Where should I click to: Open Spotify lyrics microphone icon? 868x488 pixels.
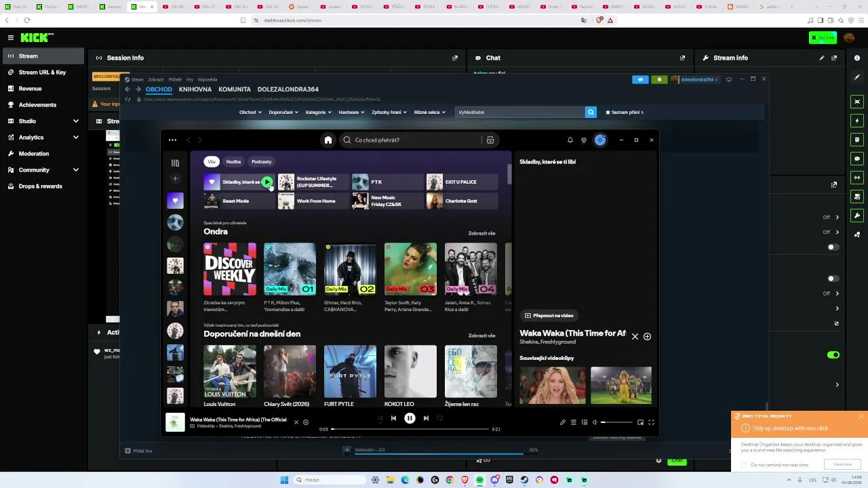coord(563,422)
